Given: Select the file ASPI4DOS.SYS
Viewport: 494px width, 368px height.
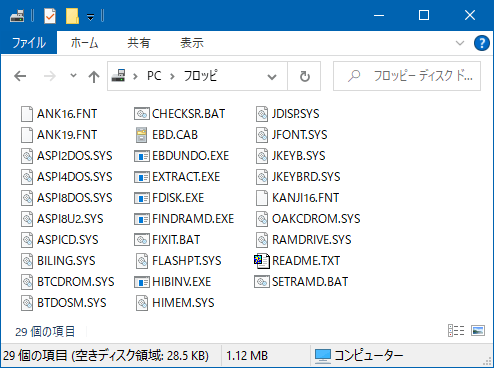Looking at the screenshot, I should click(x=67, y=177).
